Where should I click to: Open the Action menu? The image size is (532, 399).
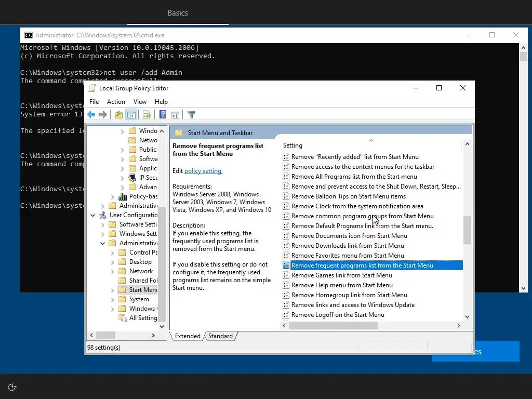(116, 102)
